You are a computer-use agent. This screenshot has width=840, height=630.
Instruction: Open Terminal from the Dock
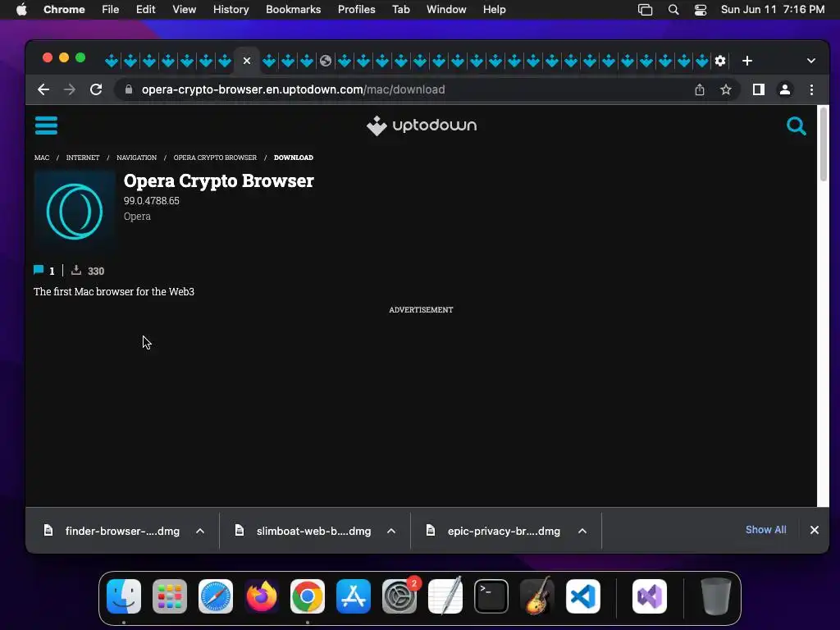pyautogui.click(x=491, y=596)
